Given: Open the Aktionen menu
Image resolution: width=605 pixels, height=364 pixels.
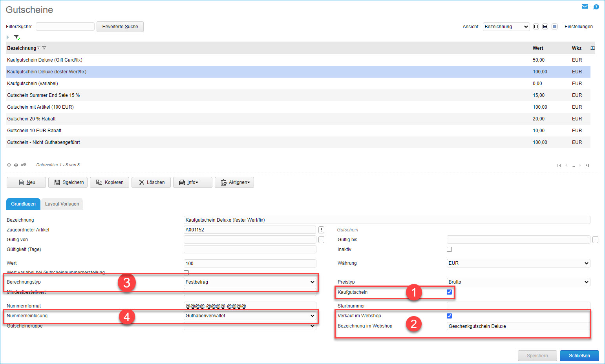Looking at the screenshot, I should [x=234, y=182].
